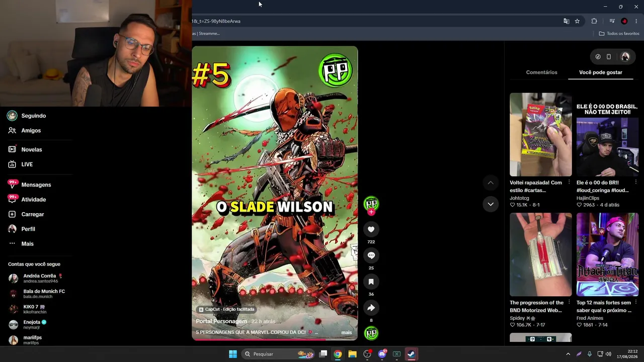
Task: Go to next video with down chevron
Action: 491,204
